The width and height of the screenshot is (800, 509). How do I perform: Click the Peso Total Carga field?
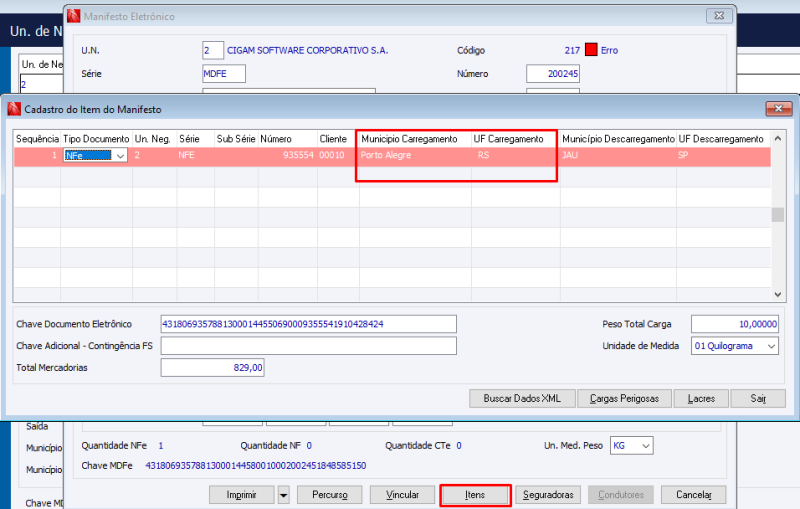pos(735,324)
